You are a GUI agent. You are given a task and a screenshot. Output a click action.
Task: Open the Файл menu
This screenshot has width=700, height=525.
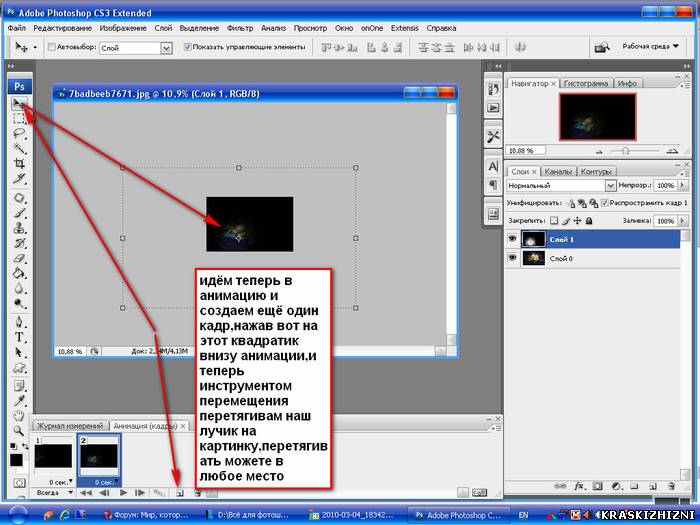point(17,28)
